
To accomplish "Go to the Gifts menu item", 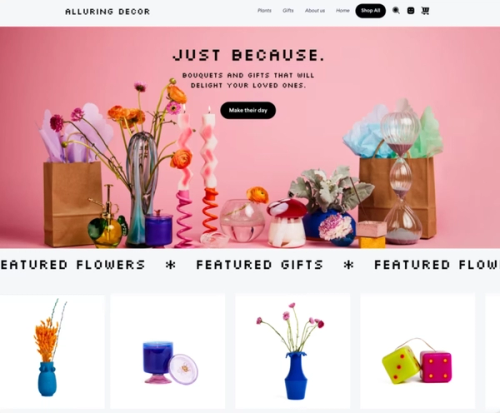I will 288,11.
